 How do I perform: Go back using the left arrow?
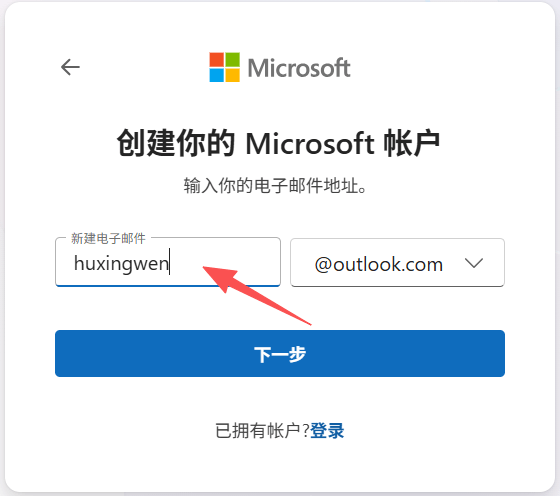70,67
